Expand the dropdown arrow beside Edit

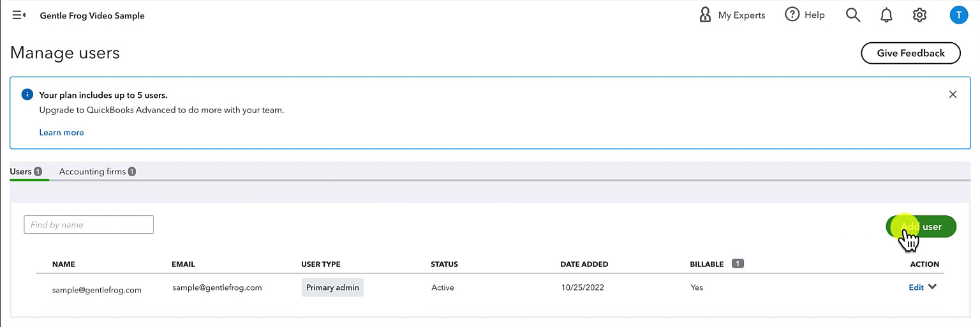coord(932,287)
